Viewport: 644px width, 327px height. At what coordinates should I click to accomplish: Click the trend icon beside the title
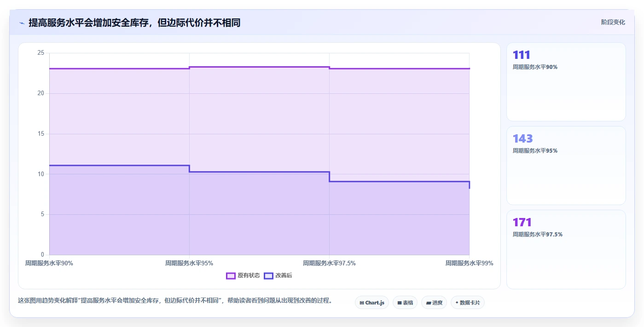click(22, 23)
